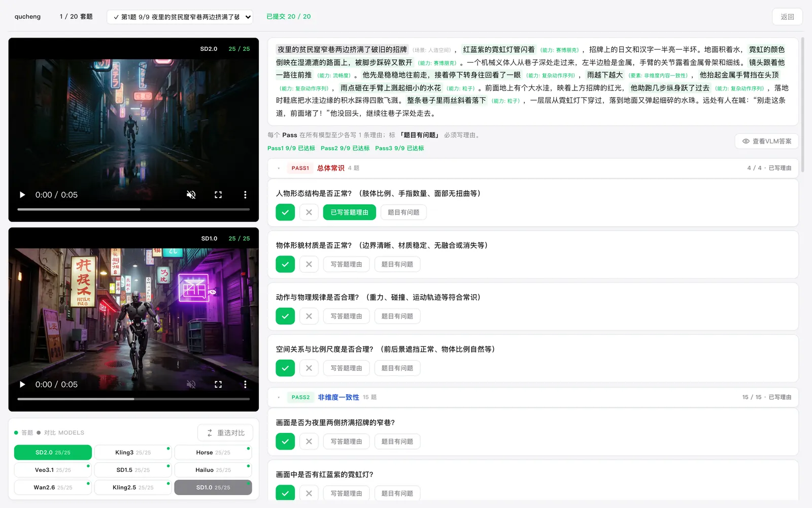This screenshot has height=508, width=812.
Task: Select the Kling3 model chip
Action: point(133,452)
